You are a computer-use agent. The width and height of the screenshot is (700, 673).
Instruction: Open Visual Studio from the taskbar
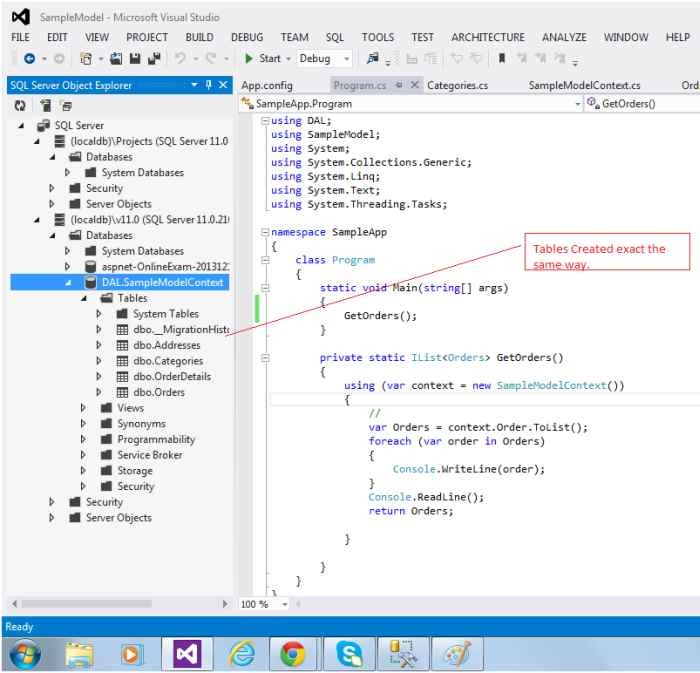pos(189,653)
